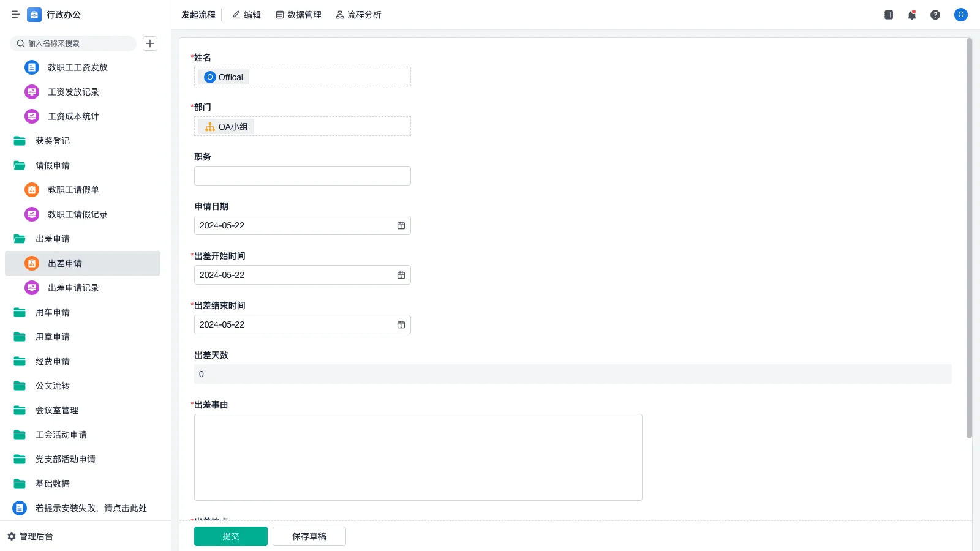Viewport: 980px width, 551px height.
Task: Click the 出差开始时间 date field
Action: click(x=303, y=275)
